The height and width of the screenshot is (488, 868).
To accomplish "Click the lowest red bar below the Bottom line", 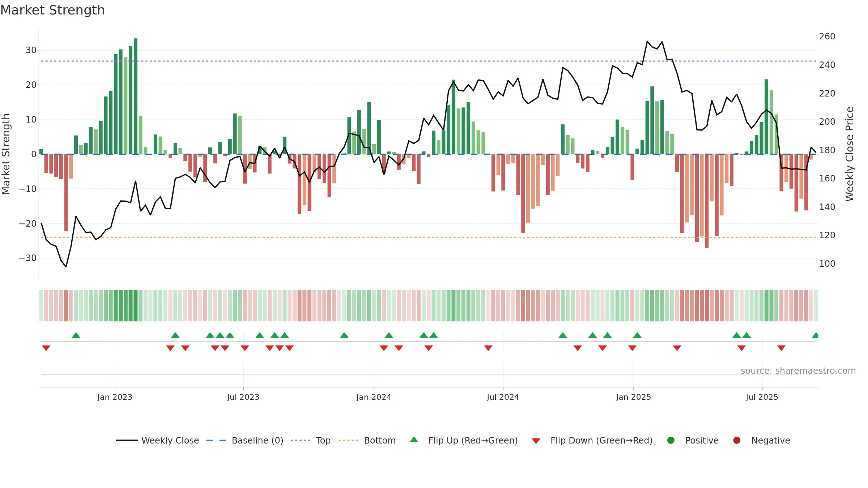I will pos(707,201).
